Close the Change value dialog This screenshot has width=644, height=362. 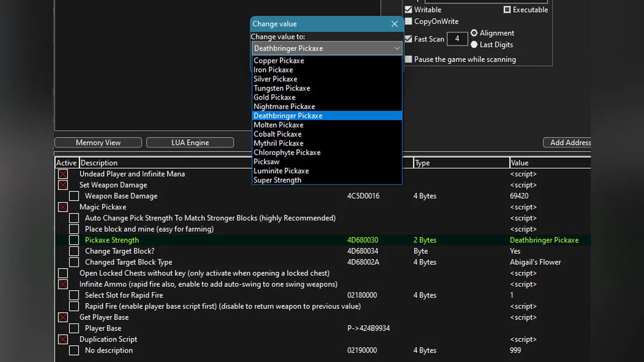click(394, 24)
